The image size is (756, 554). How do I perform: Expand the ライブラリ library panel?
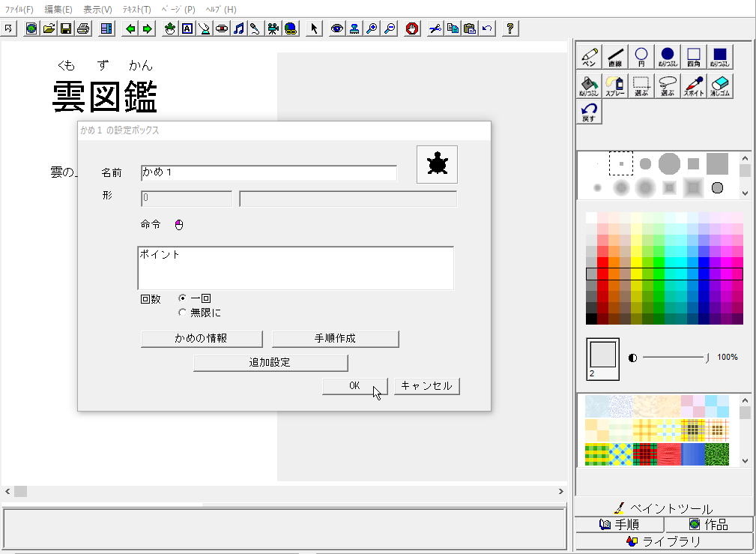coord(664,541)
